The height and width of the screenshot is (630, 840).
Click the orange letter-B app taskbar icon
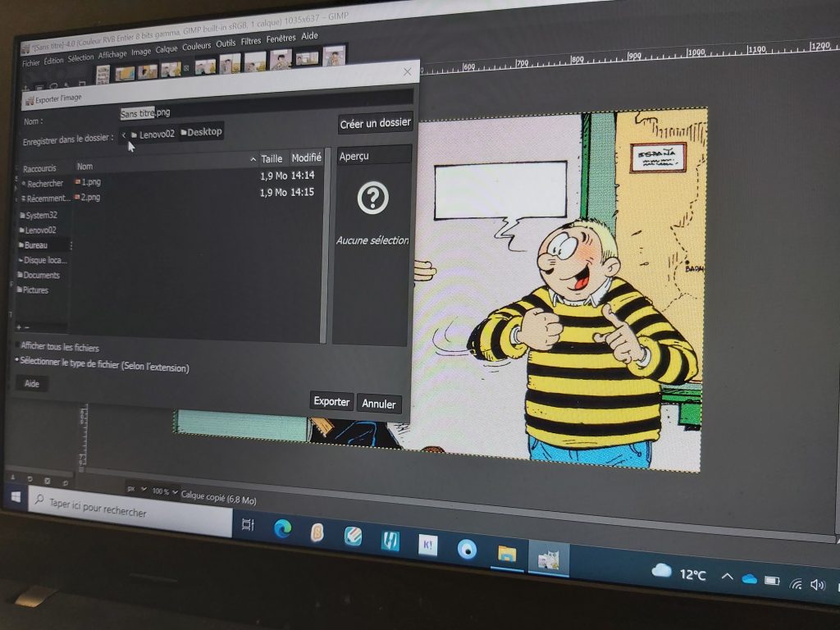(317, 532)
